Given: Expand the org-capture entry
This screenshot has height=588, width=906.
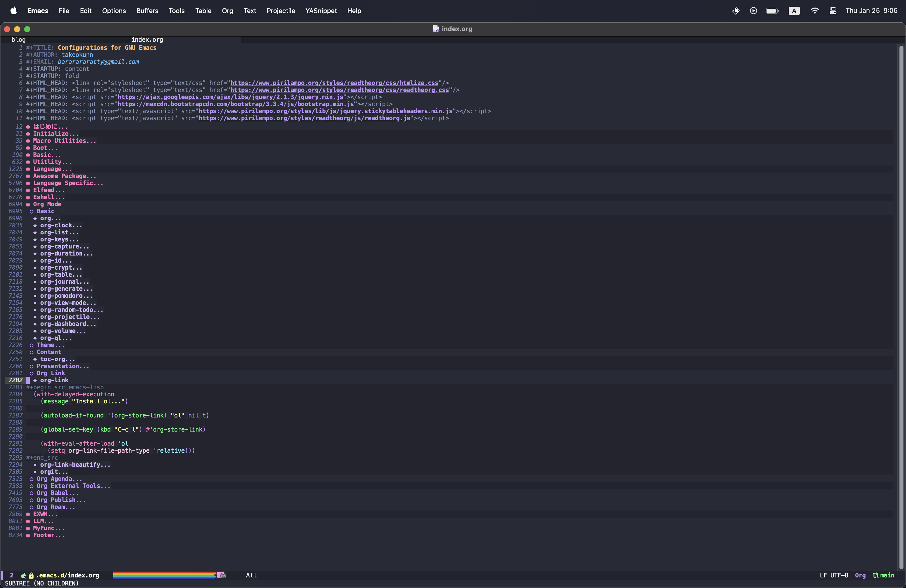Looking at the screenshot, I should coord(64,246).
